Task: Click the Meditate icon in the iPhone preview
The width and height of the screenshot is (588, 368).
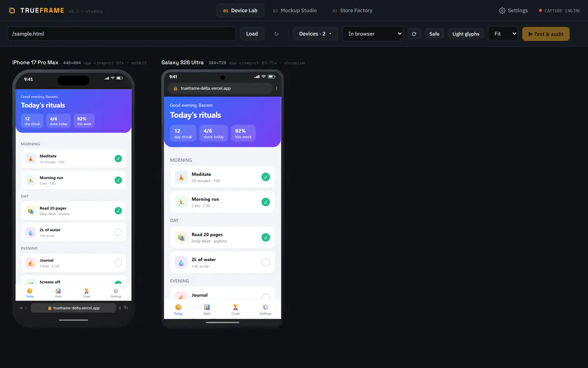Action: point(31,158)
